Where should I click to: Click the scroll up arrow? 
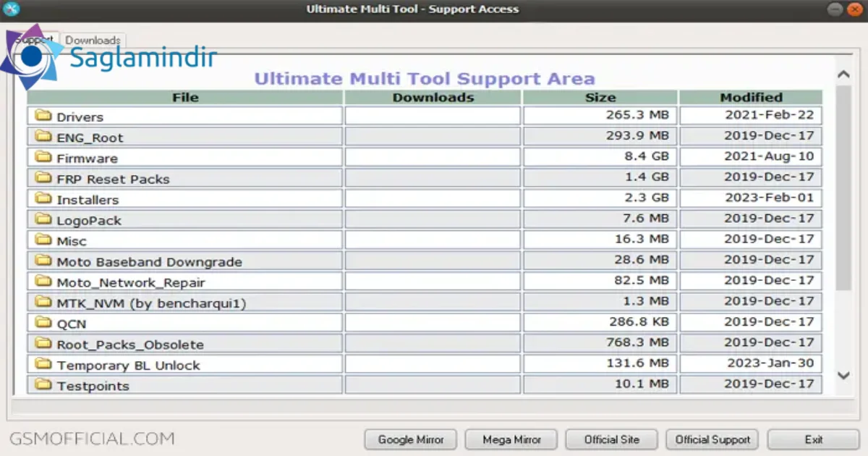[843, 75]
